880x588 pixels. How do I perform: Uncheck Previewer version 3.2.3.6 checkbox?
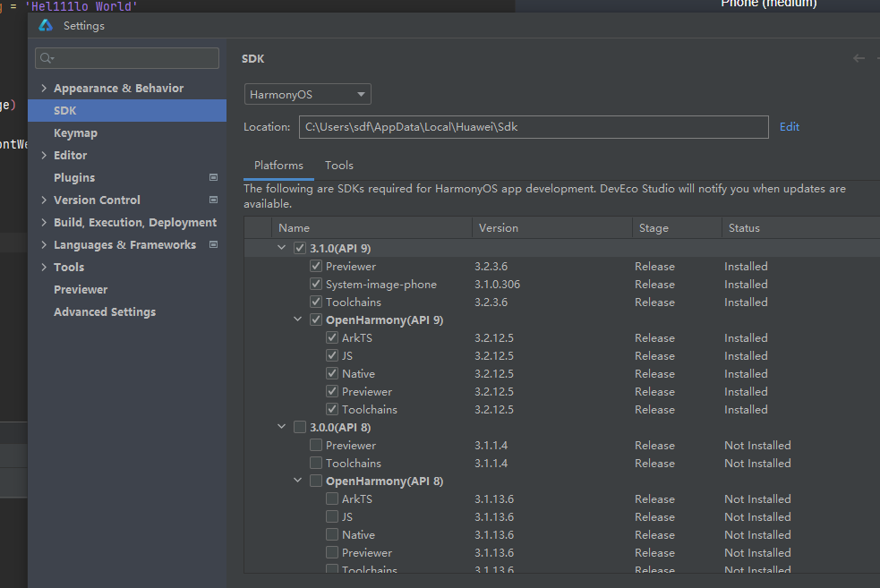pos(316,266)
